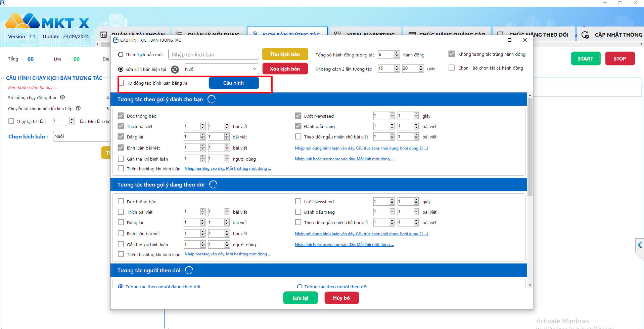Click the Hủy bỏ button
Viewport: 644px width, 329px height.
point(341,298)
